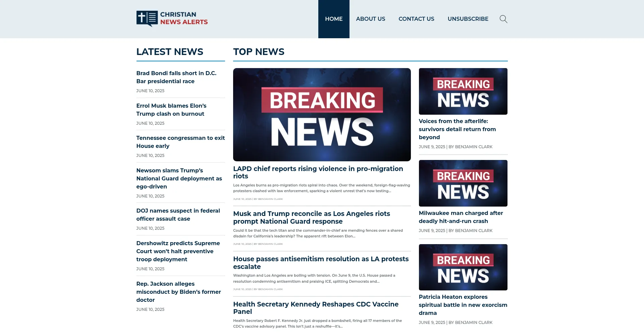644x333 pixels.
Task: Click byline under LAPD chief article
Action: coord(258,199)
